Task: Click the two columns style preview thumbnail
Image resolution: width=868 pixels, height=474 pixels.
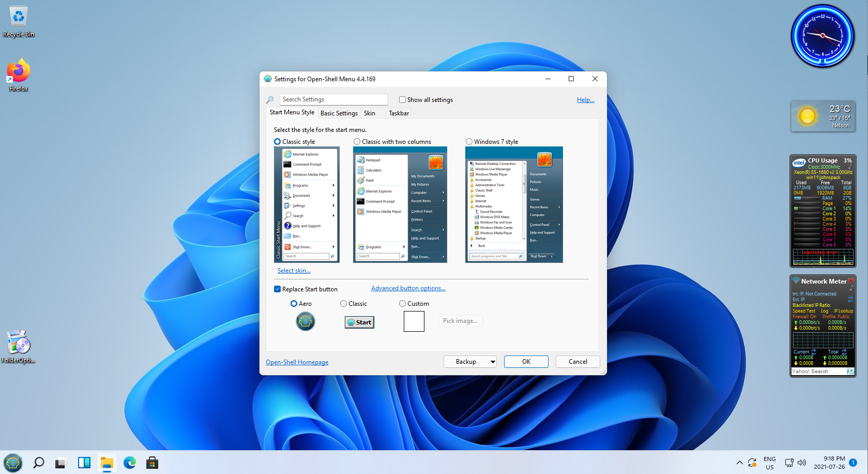Action: [x=400, y=204]
